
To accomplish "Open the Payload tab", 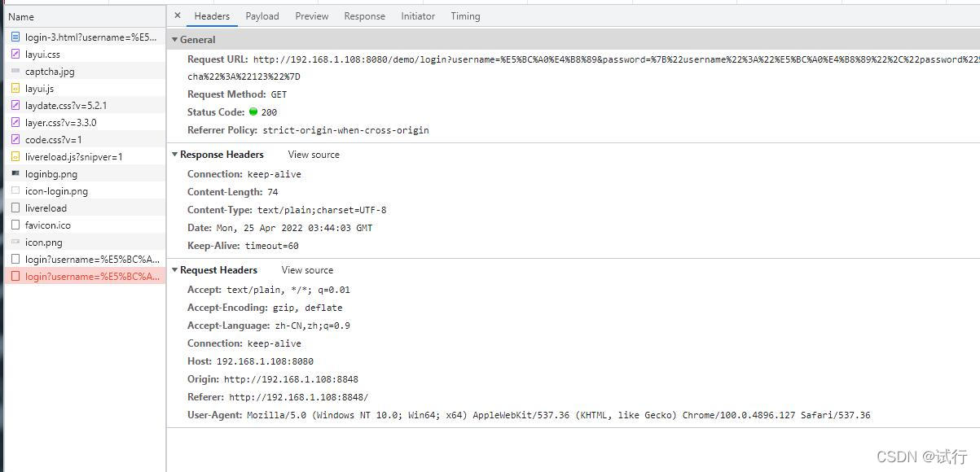I will [262, 16].
